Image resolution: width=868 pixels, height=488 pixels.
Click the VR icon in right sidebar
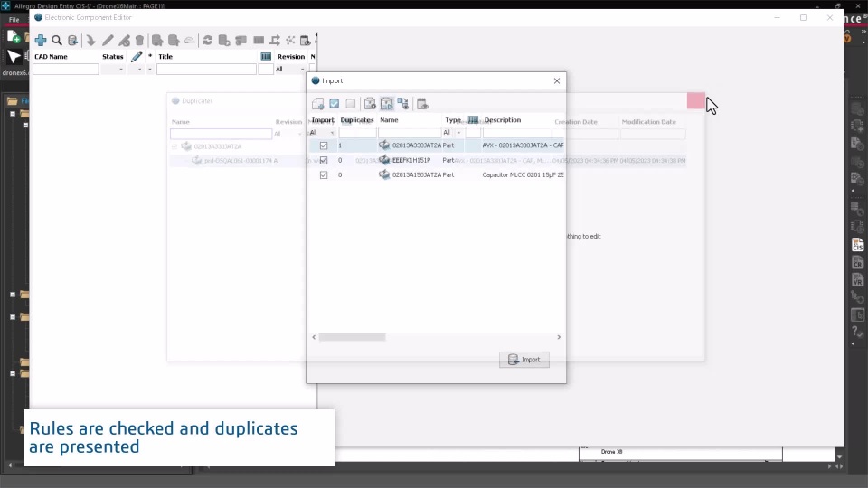[857, 280]
